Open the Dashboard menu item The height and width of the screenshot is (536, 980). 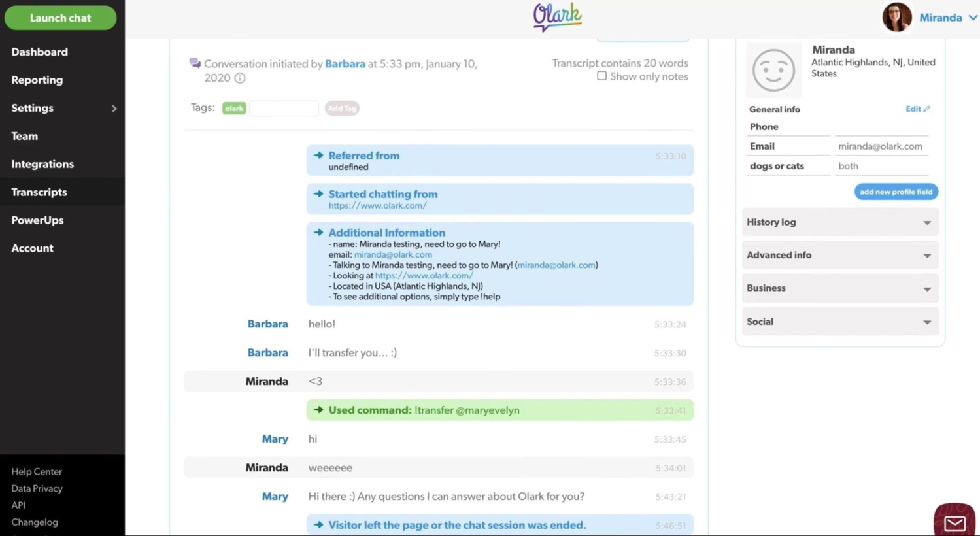coord(39,52)
